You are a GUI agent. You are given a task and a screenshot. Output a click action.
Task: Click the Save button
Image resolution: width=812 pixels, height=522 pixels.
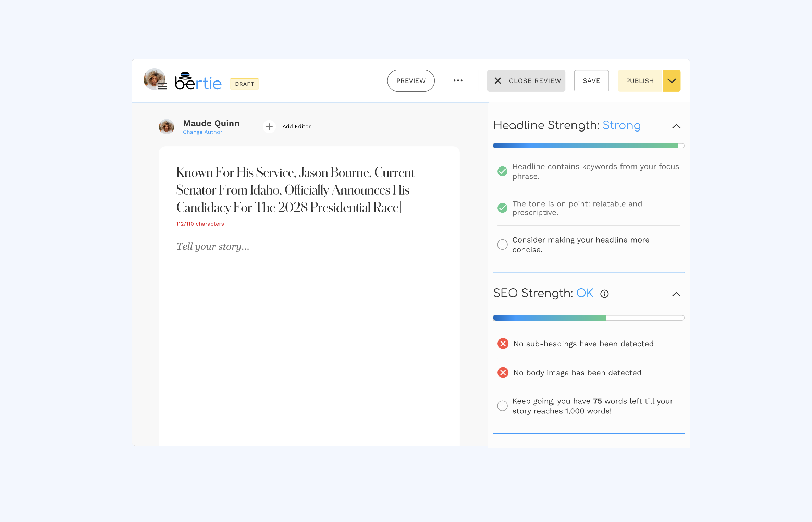[591, 81]
